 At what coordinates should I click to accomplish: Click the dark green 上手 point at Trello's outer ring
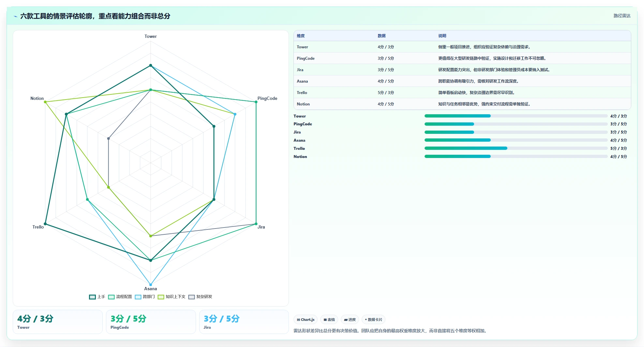click(45, 224)
